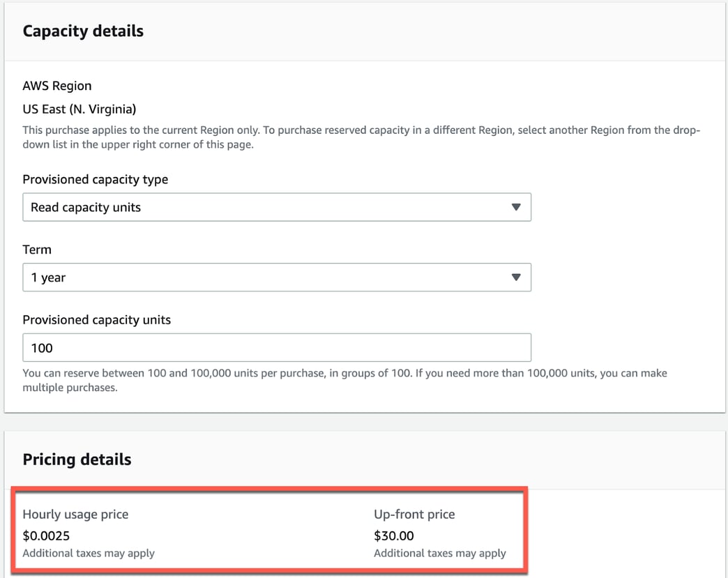
Task: Click the Capacity details section heading
Action: click(82, 31)
